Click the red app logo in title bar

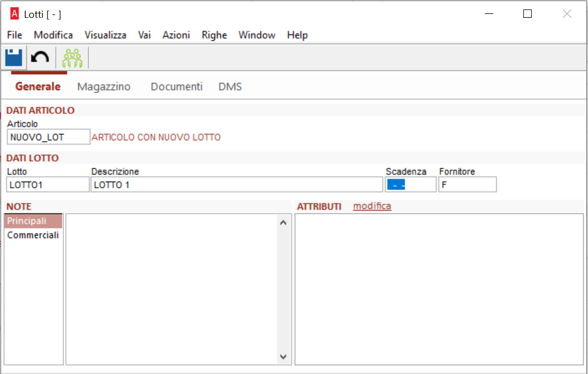pyautogui.click(x=14, y=14)
